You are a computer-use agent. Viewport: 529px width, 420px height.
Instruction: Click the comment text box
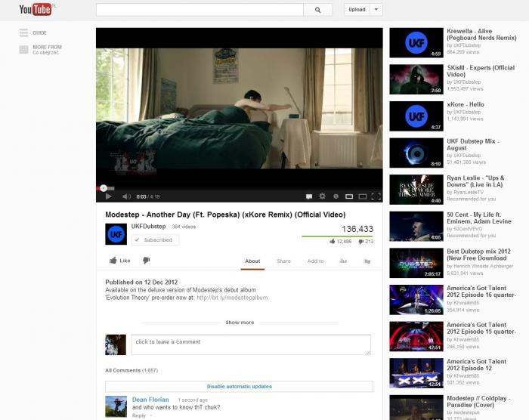(251, 344)
